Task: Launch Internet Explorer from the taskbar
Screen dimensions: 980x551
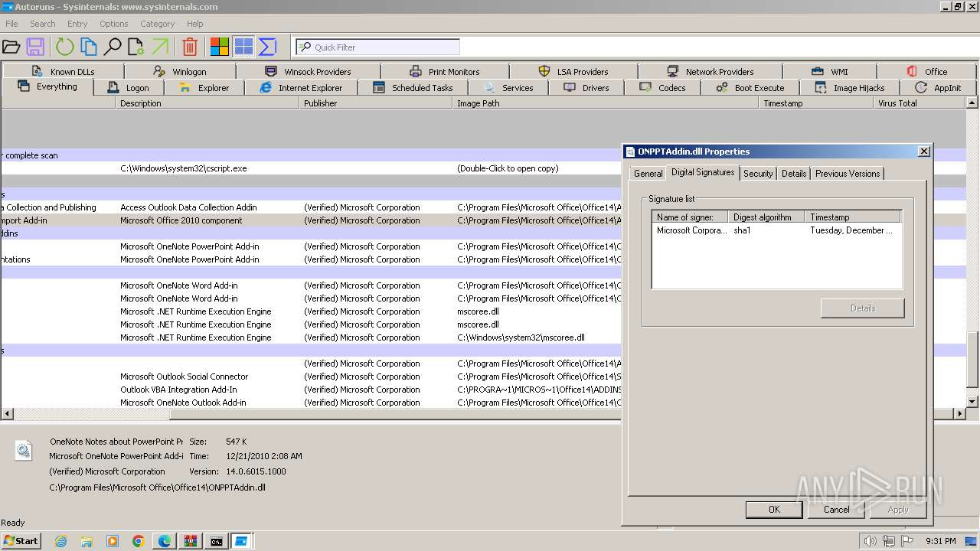Action: pyautogui.click(x=60, y=541)
